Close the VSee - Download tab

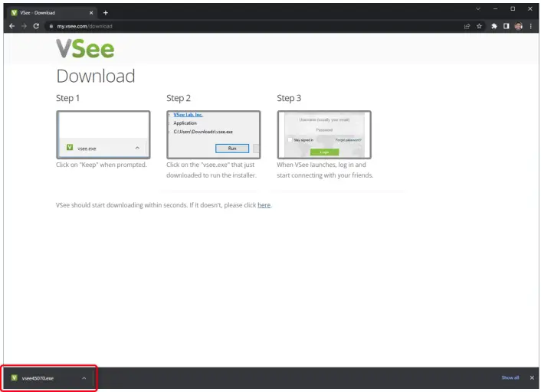[91, 13]
